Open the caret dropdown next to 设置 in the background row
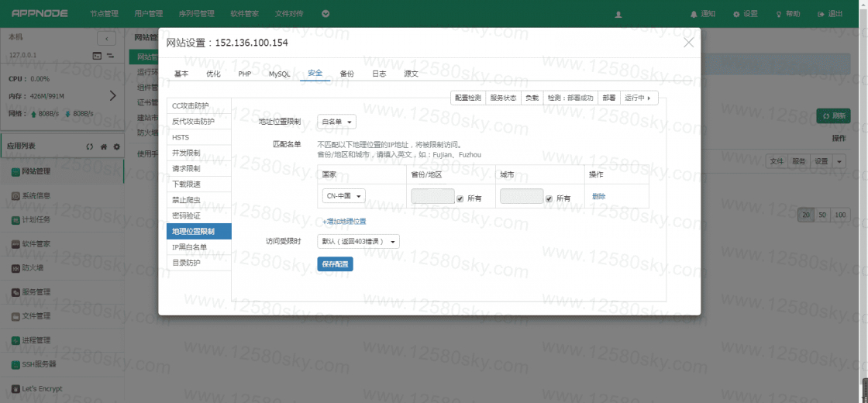 click(839, 162)
